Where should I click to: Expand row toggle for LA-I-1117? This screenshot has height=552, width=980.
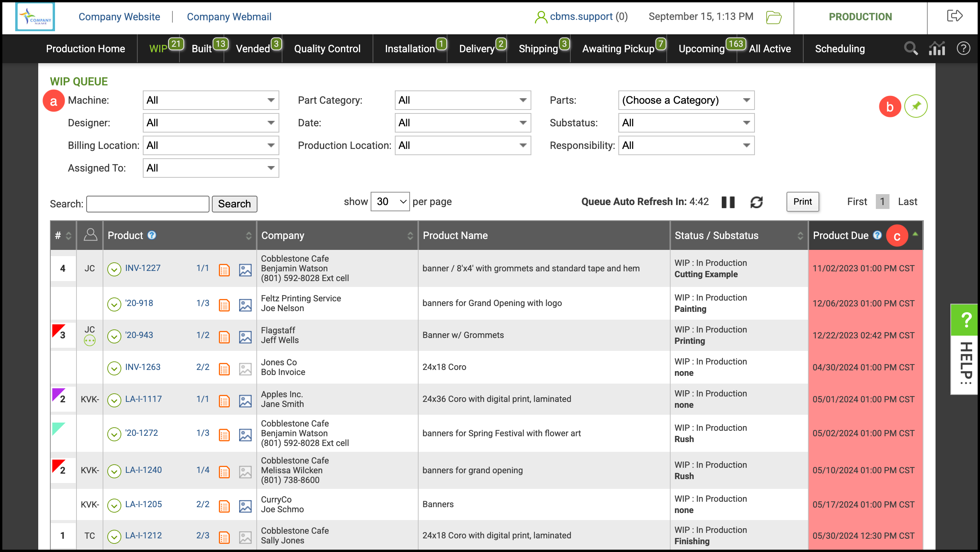pyautogui.click(x=114, y=400)
